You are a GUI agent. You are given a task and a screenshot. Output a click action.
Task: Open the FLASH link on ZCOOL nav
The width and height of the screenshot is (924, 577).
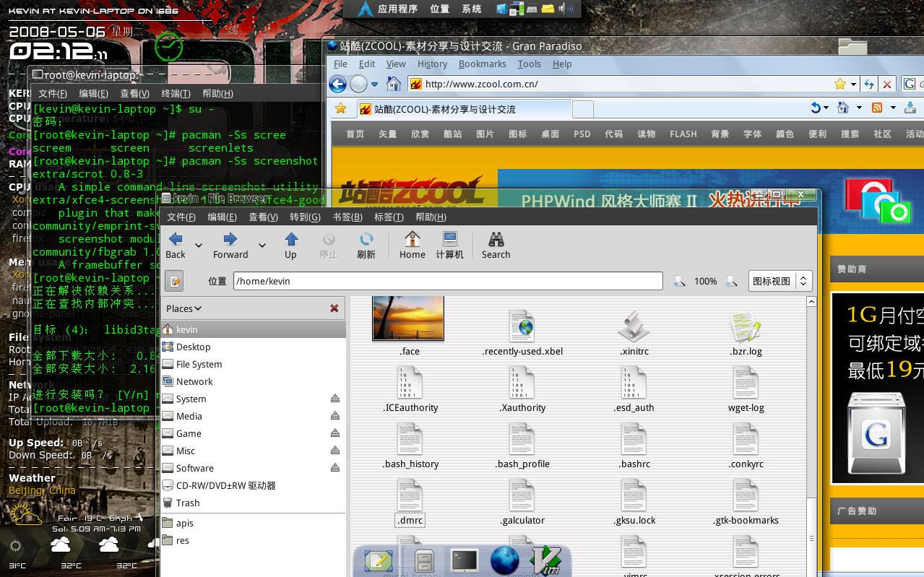pyautogui.click(x=683, y=134)
